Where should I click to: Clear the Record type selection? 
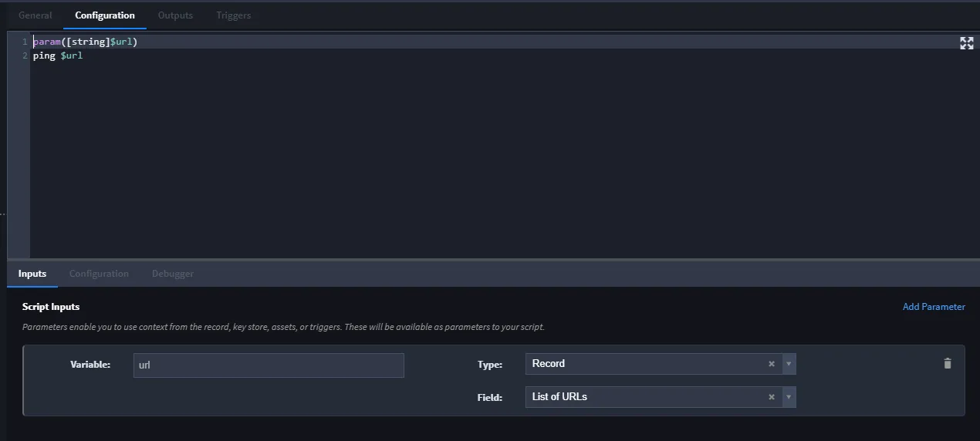tap(771, 364)
